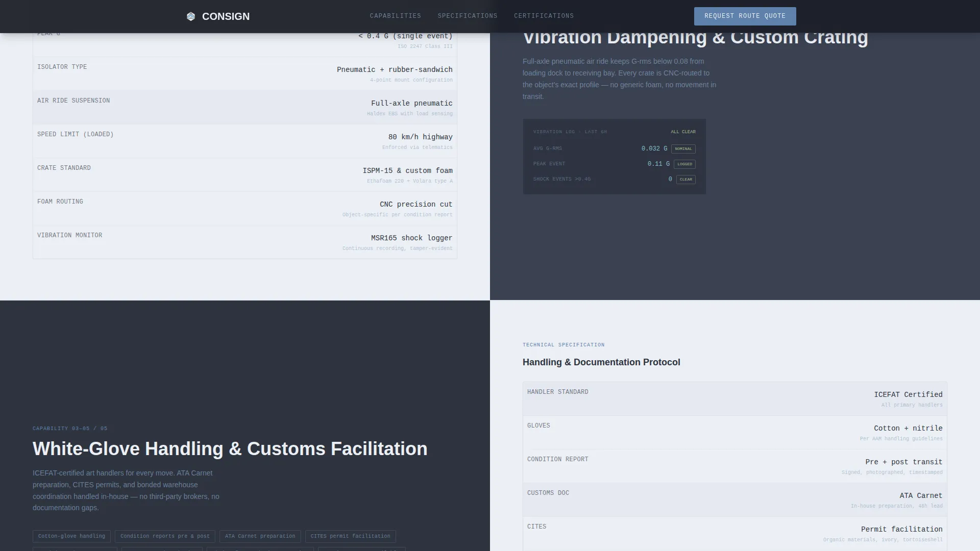Open the Specifications nav item

[x=468, y=16]
